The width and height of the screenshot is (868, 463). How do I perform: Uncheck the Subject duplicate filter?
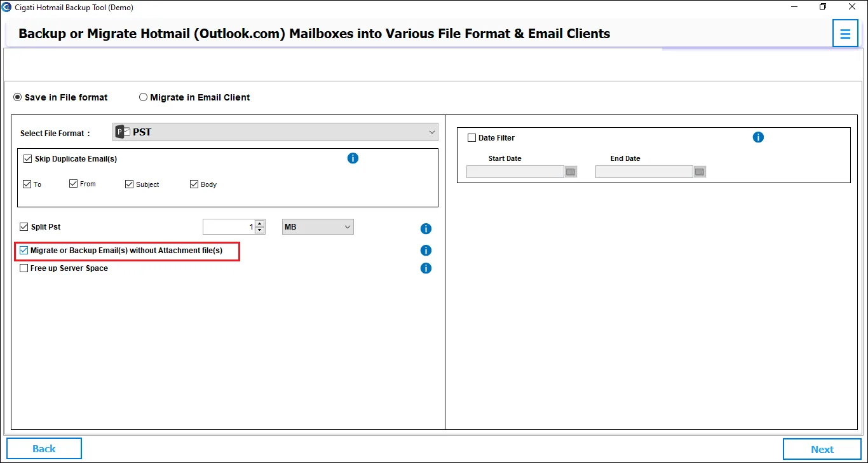[129, 184]
